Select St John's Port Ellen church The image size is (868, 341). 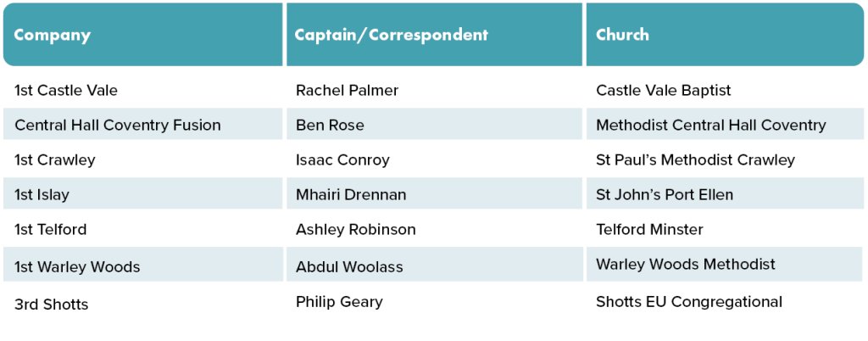click(x=665, y=194)
